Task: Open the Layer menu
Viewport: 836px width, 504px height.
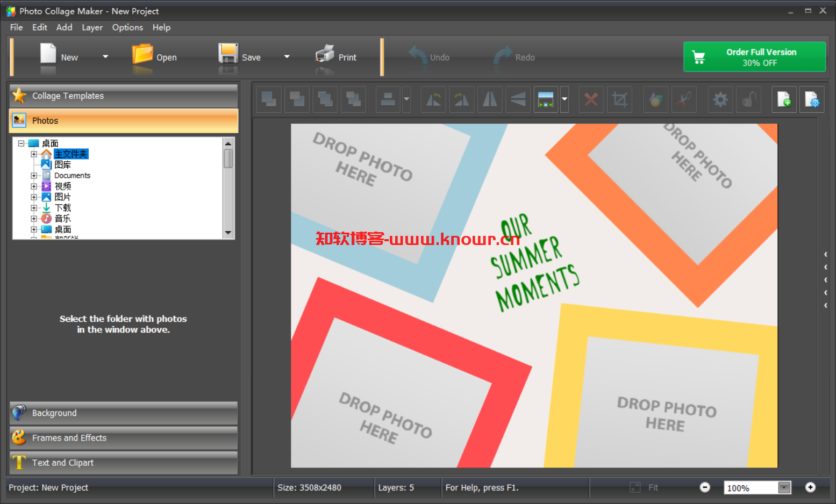Action: (92, 27)
